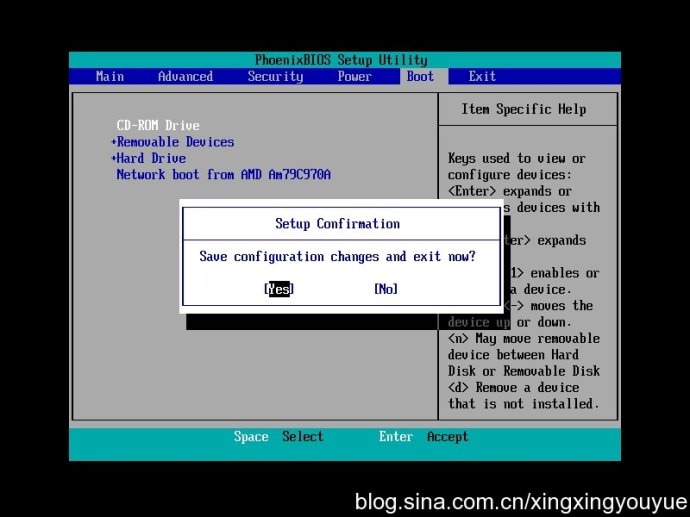Click the PhoenixBIOS Setup Utility title
The height and width of the screenshot is (517, 690).
[341, 60]
